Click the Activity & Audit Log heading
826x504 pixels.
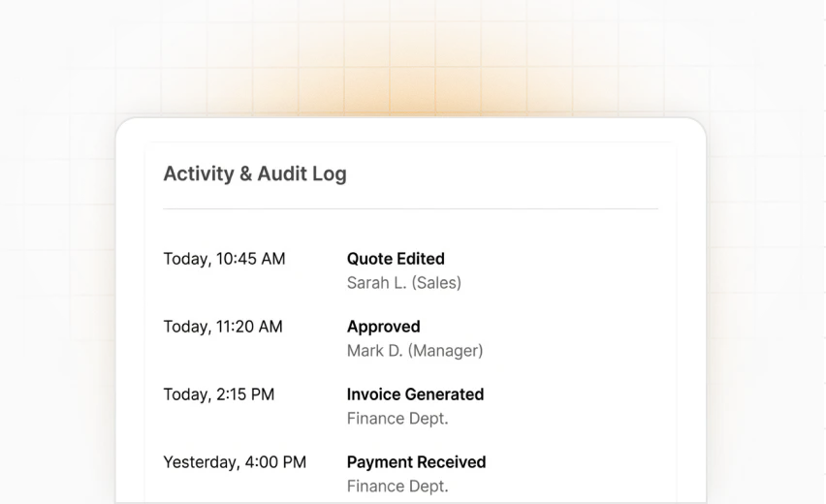pos(254,174)
